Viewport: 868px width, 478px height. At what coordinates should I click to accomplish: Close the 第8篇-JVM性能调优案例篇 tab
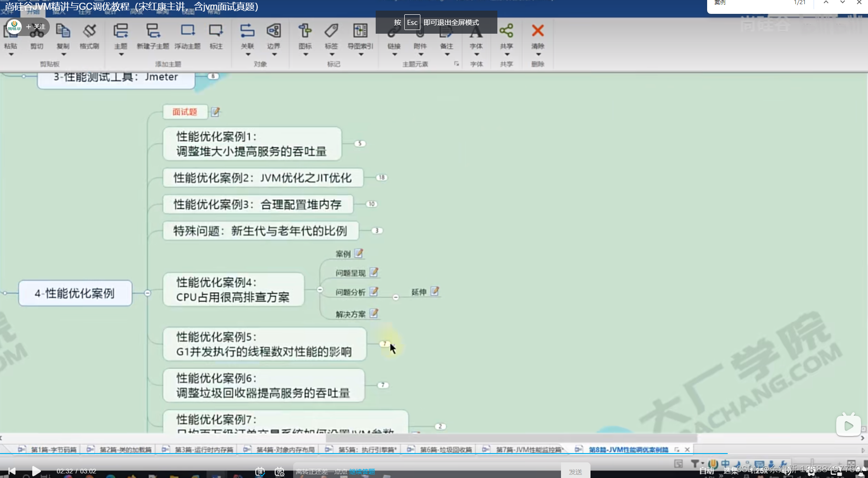click(687, 449)
